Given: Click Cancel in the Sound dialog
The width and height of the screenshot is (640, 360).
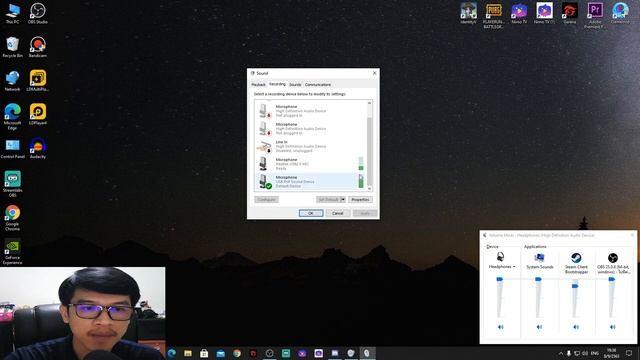Looking at the screenshot, I should tap(338, 213).
